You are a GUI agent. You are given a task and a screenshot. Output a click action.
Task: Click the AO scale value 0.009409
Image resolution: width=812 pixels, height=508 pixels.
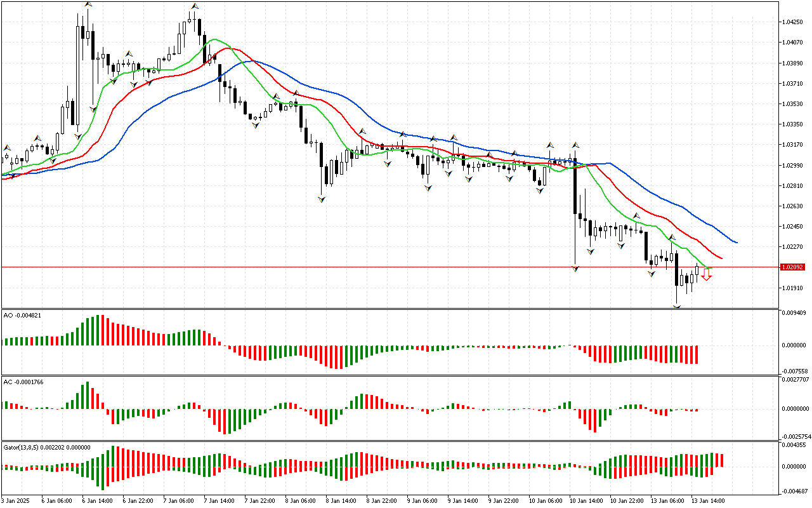[x=794, y=312]
